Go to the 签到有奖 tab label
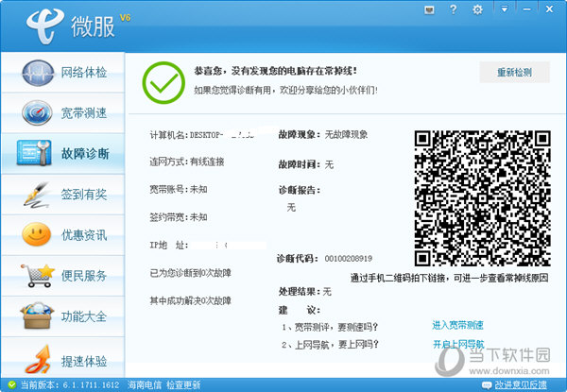The image size is (567, 392). pos(83,195)
